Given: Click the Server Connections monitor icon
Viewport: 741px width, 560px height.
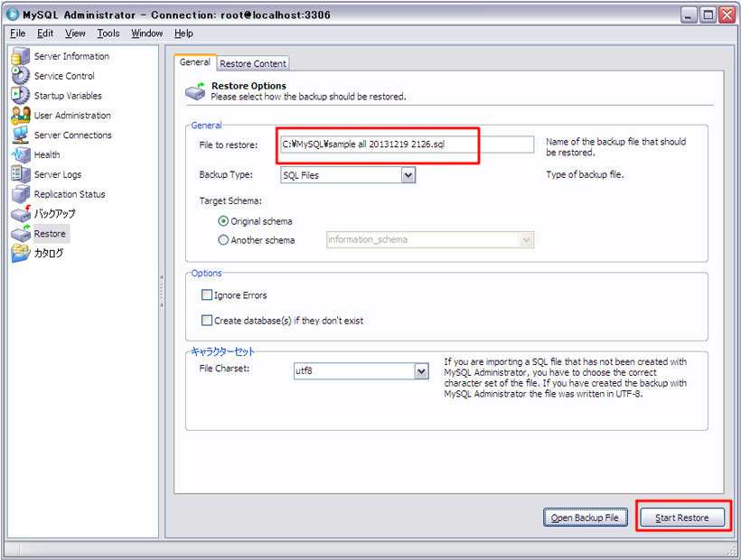Looking at the screenshot, I should (x=20, y=135).
